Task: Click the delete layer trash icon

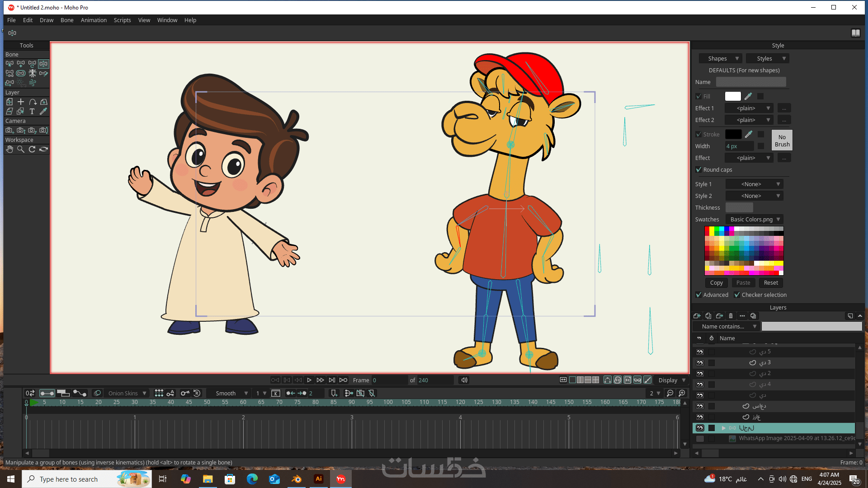Action: click(x=731, y=316)
